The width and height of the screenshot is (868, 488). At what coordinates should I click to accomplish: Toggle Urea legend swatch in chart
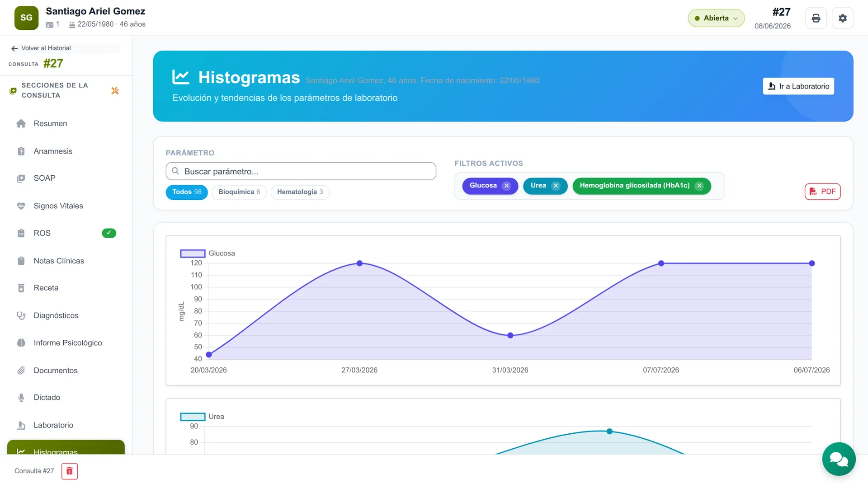[x=193, y=417]
